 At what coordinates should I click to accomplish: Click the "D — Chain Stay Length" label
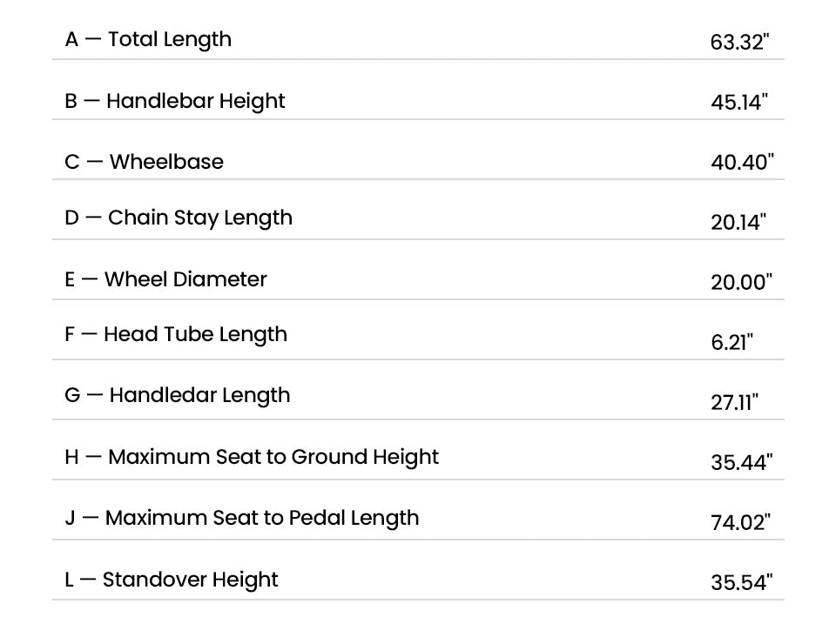point(179,218)
